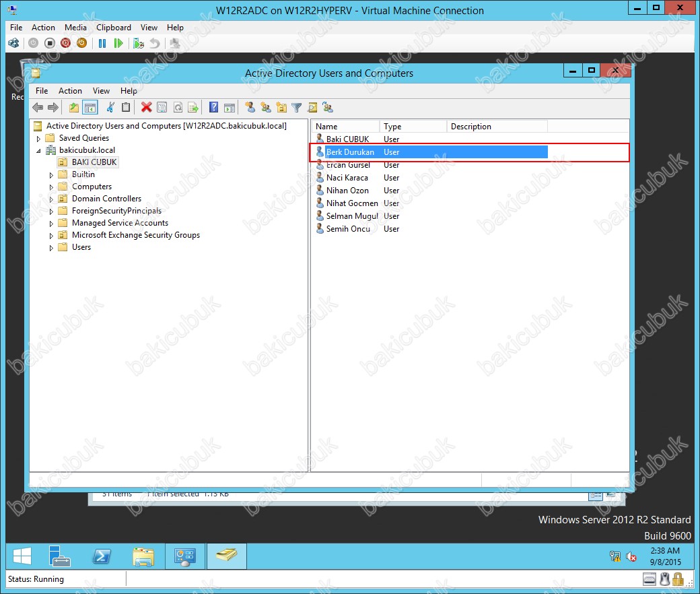
Task: Click the Export List toolbar icon
Action: (x=193, y=107)
